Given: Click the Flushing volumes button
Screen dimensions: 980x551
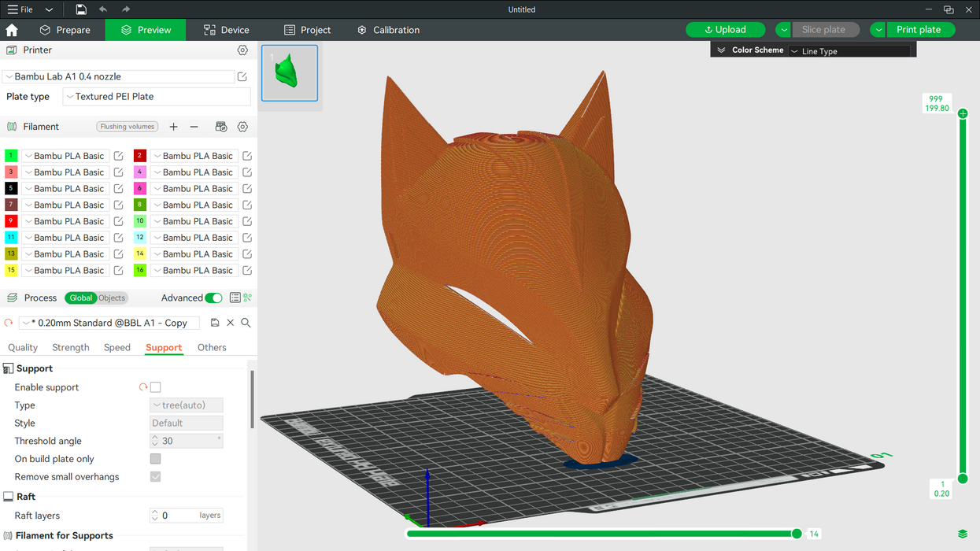Looking at the screenshot, I should click(x=128, y=127).
